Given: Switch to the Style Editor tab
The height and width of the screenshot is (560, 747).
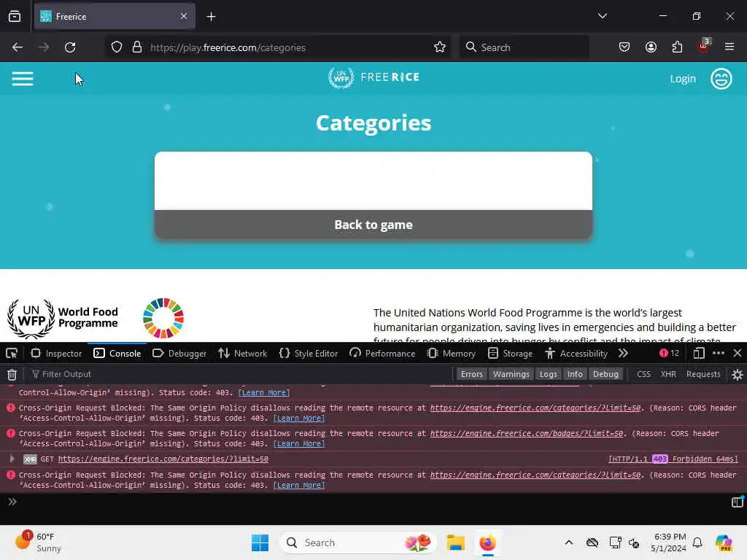Looking at the screenshot, I should coord(309,354).
